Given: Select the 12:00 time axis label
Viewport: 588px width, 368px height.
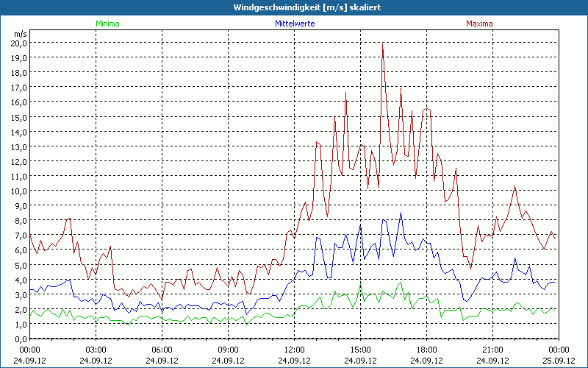Looking at the screenshot, I should 294,349.
